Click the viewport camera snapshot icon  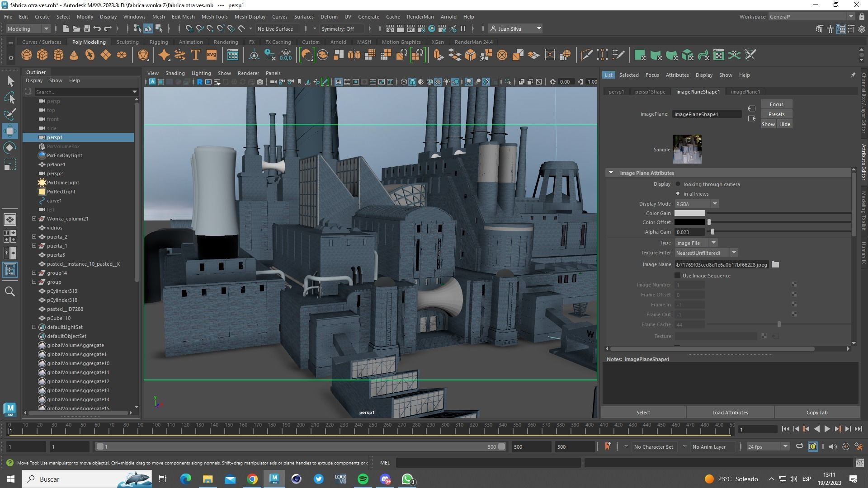[x=260, y=82]
